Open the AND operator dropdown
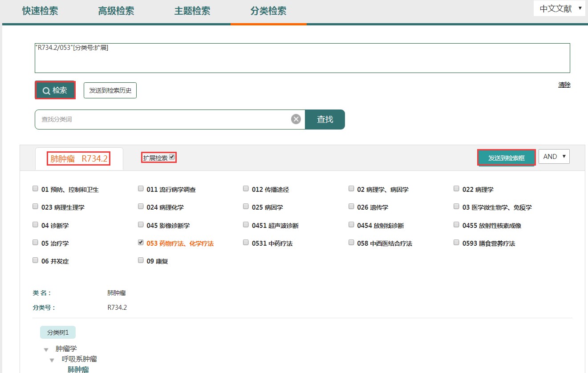This screenshot has height=373, width=588. [x=554, y=157]
